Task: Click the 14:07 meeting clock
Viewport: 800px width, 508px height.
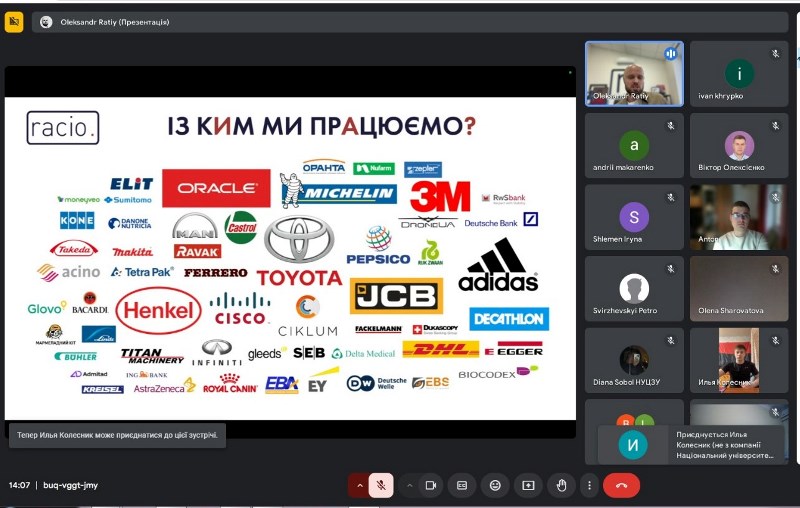Action: pyautogui.click(x=19, y=485)
